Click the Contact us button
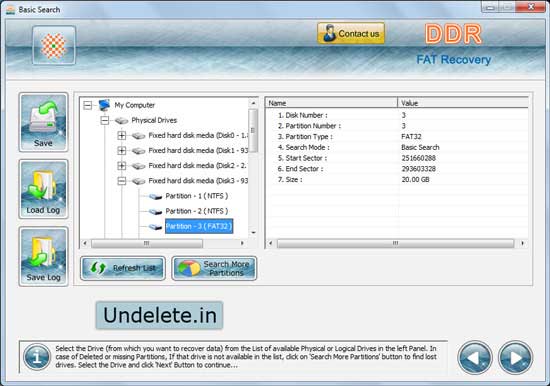This screenshot has height=386, width=550. coord(351,34)
